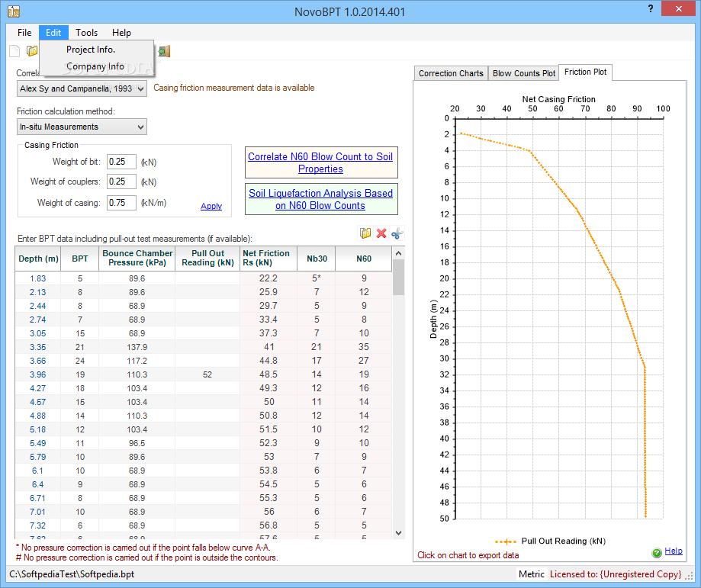The width and height of the screenshot is (701, 588).
Task: Click the pressure cell 96.5
Action: [137, 443]
